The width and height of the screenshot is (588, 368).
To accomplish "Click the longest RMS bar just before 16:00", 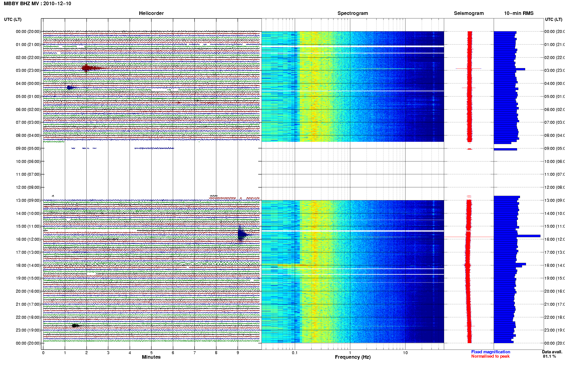I will [x=517, y=236].
